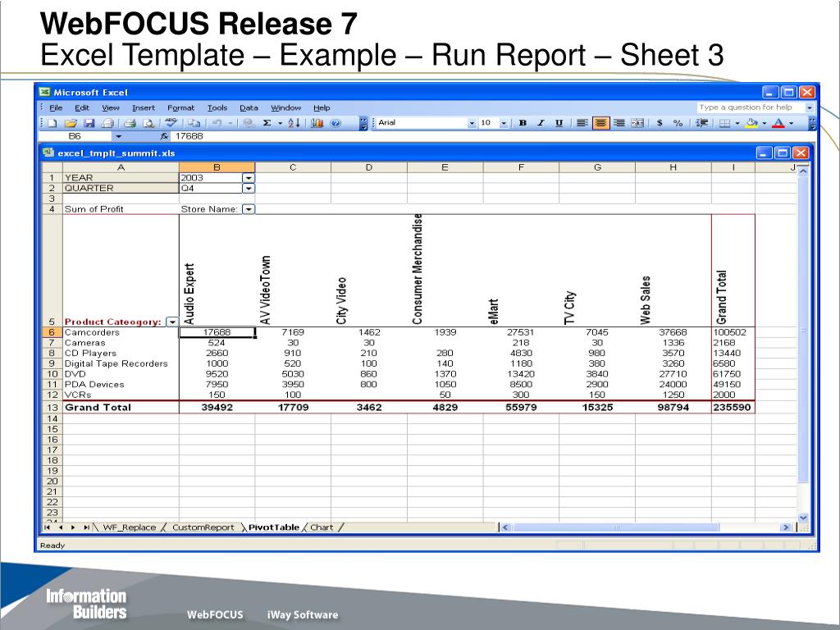
Task: Open the Product Category field dropdown
Action: tap(172, 322)
